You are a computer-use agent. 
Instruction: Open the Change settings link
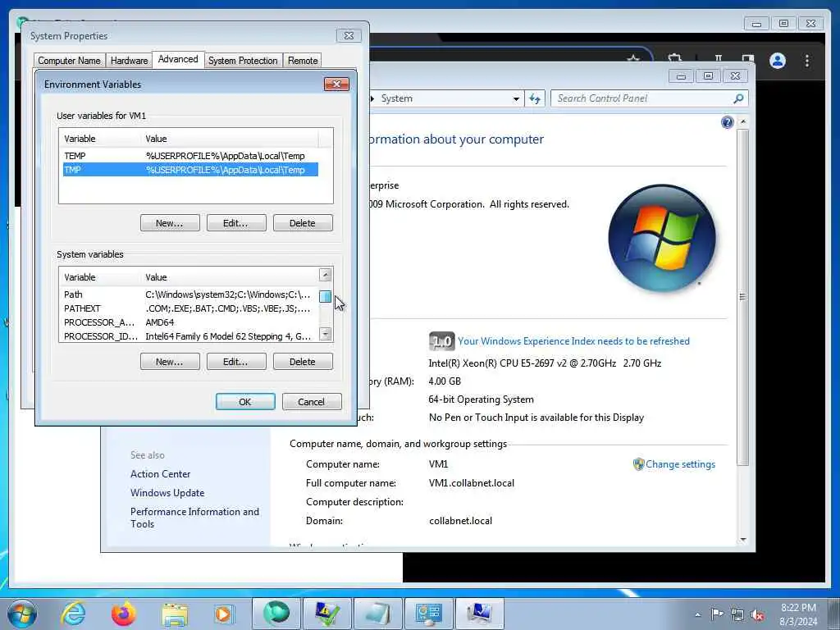click(x=680, y=464)
